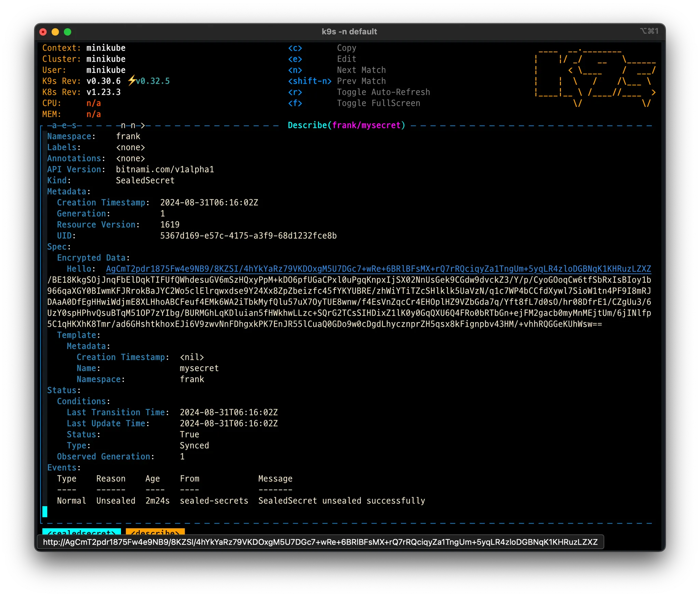Click the lightning bolt update icon
Image resolution: width=700 pixels, height=597 pixels.
131,81
